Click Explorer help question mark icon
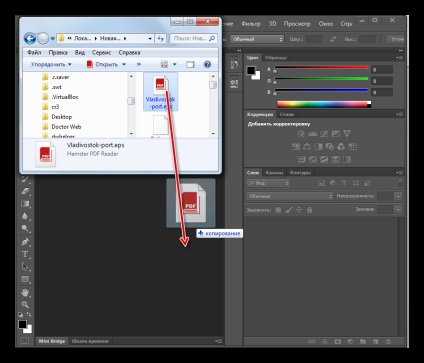The image size is (424, 363). pos(207,64)
